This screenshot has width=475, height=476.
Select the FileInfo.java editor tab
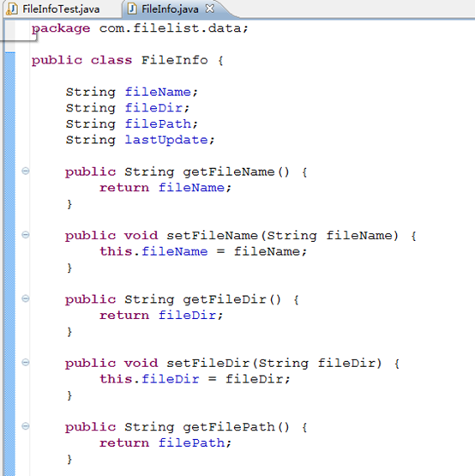click(x=170, y=9)
